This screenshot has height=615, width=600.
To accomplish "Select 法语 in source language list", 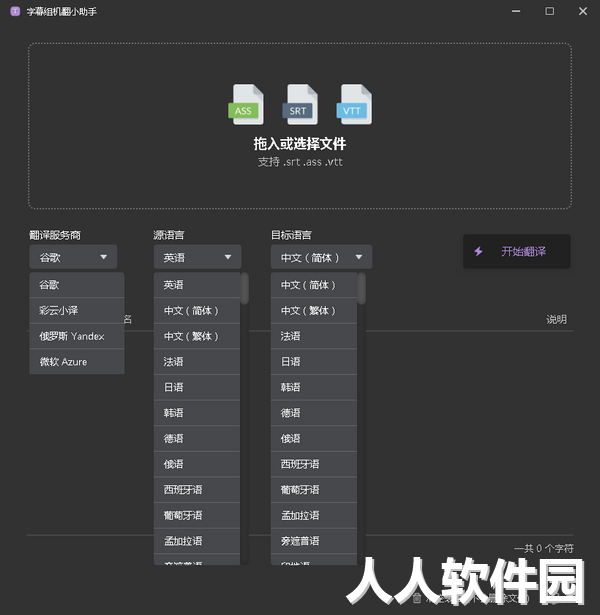I will (x=197, y=362).
